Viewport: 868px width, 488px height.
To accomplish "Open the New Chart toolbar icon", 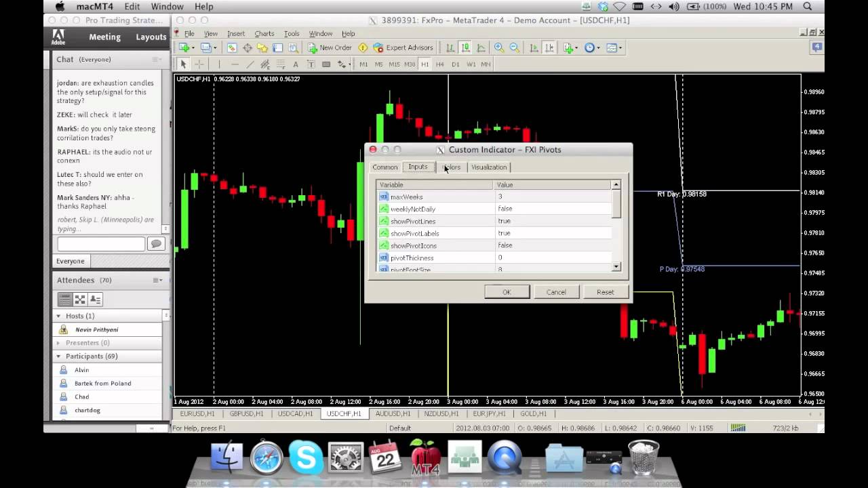I will 184,47.
